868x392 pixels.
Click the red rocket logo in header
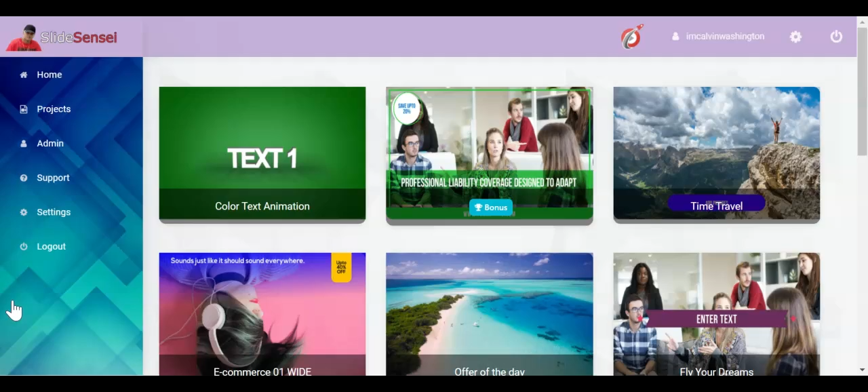(632, 37)
